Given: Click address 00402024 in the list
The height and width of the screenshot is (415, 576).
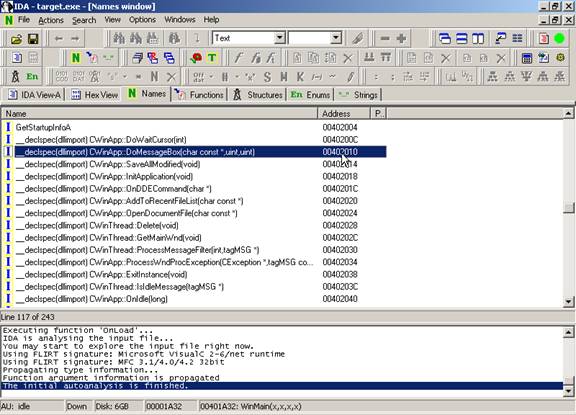Looking at the screenshot, I should click(x=340, y=213).
